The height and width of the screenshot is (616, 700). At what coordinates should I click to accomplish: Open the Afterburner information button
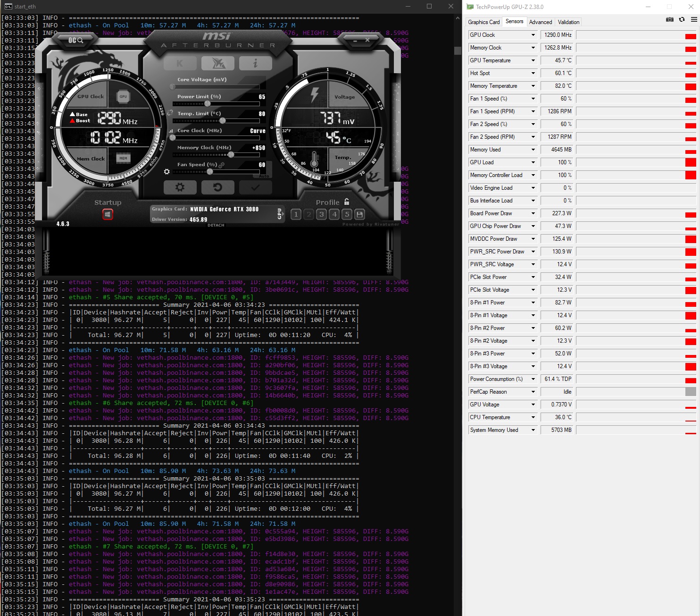point(255,63)
